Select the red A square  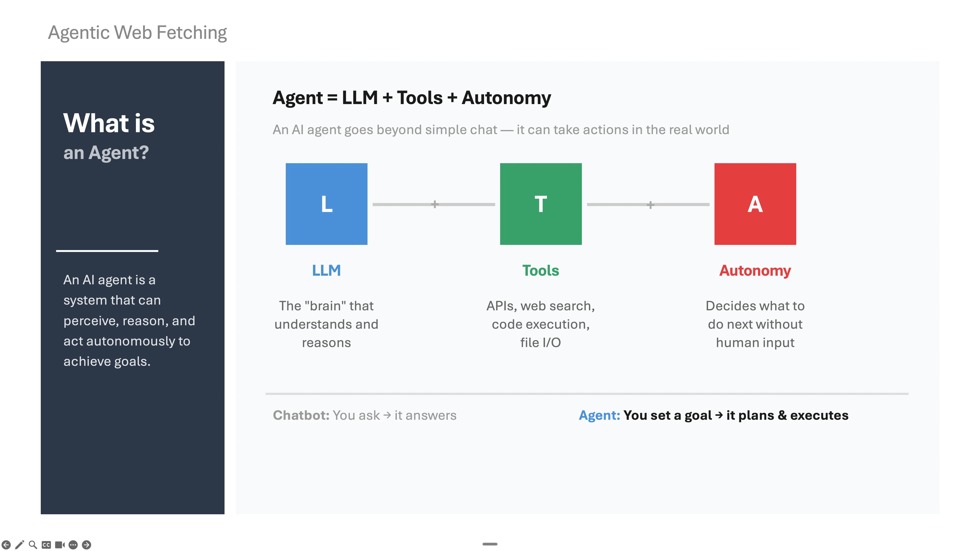pos(755,204)
